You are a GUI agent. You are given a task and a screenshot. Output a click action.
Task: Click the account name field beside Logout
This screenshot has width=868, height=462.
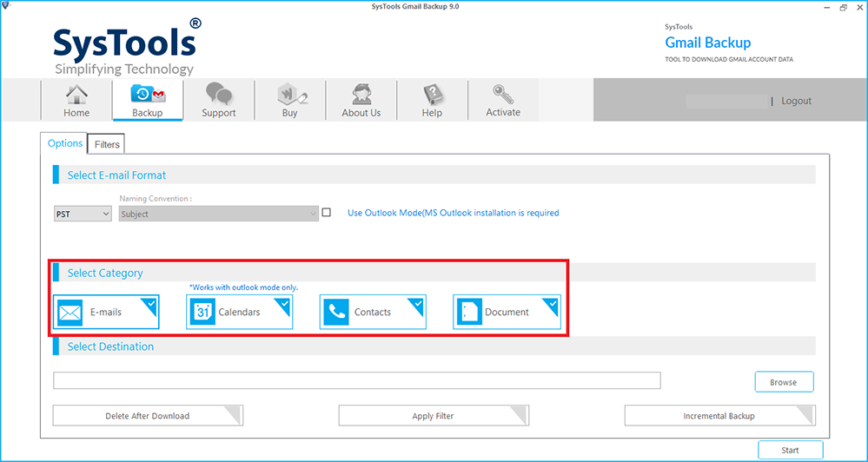(727, 102)
